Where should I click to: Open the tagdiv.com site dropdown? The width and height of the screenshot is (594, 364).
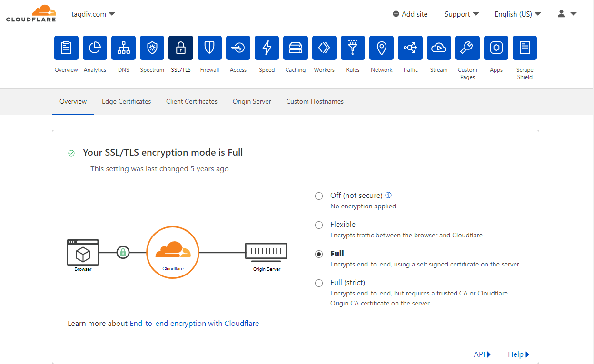(93, 14)
